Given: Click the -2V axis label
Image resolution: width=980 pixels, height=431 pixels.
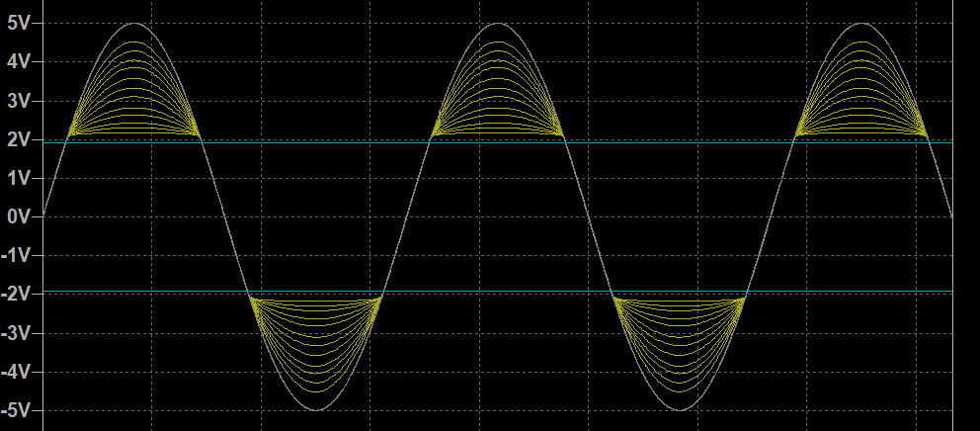Looking at the screenshot, I should [16, 295].
